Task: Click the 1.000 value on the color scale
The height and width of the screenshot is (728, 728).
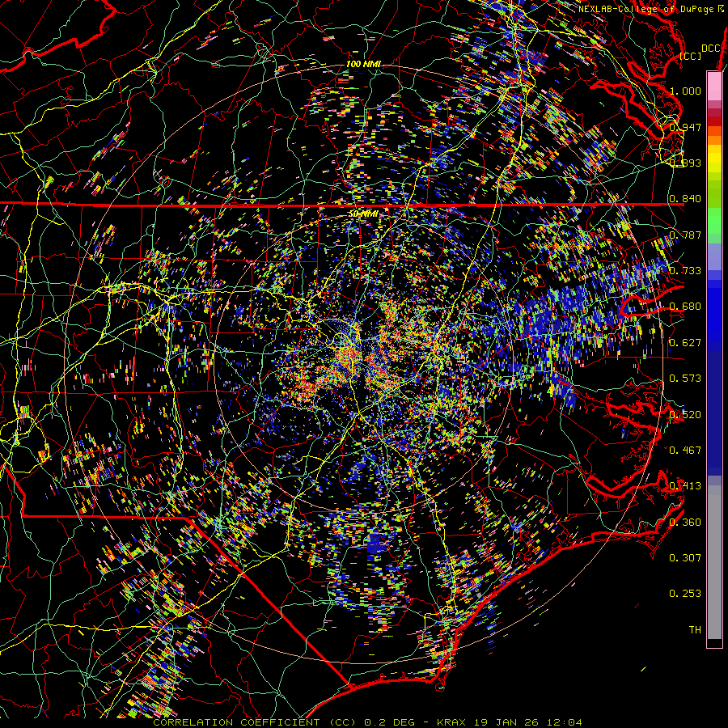Action: [685, 91]
